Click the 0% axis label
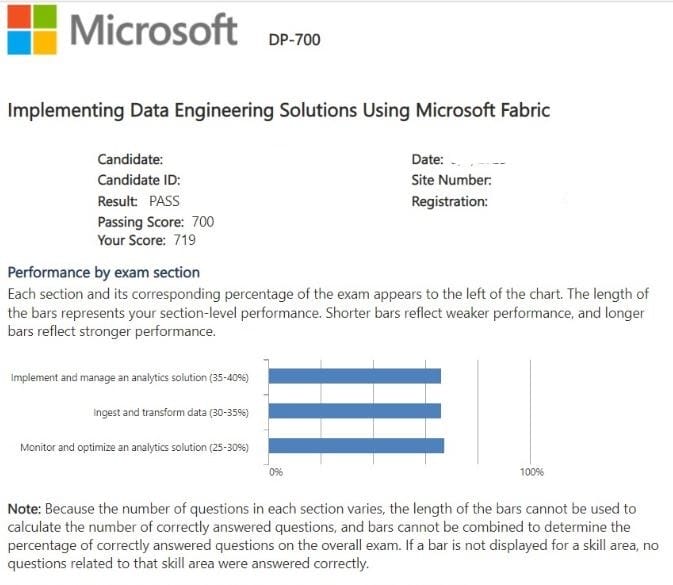673x585 pixels. (x=277, y=471)
